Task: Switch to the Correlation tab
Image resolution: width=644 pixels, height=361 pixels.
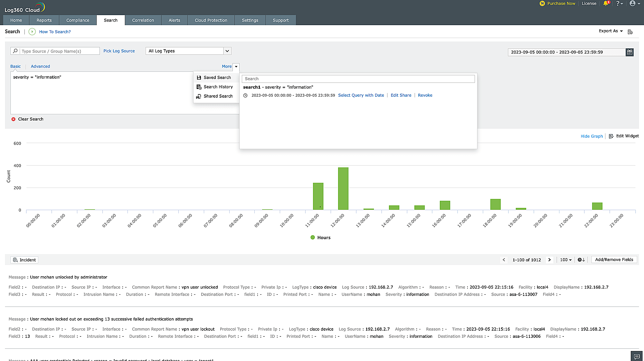Action: coord(143,20)
